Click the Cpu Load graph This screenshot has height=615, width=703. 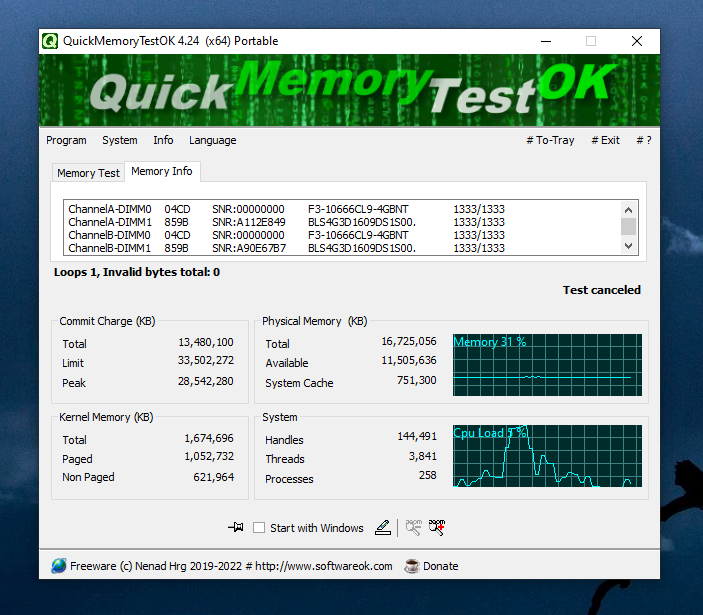click(547, 456)
